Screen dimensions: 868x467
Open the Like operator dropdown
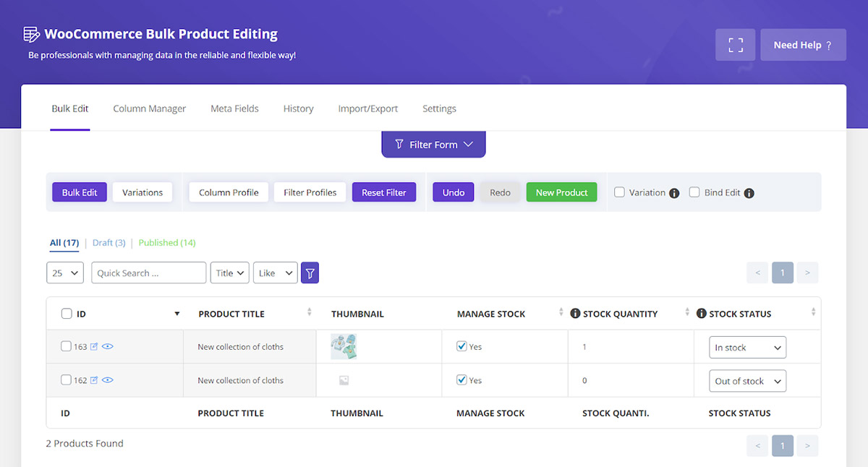[276, 273]
